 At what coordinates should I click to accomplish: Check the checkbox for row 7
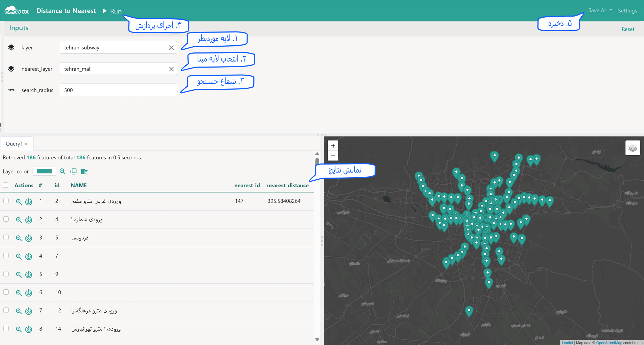pyautogui.click(x=6, y=310)
